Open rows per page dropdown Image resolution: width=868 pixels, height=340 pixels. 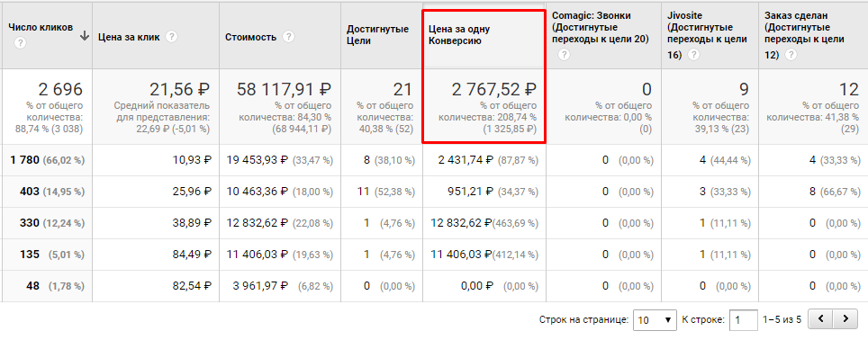(656, 319)
